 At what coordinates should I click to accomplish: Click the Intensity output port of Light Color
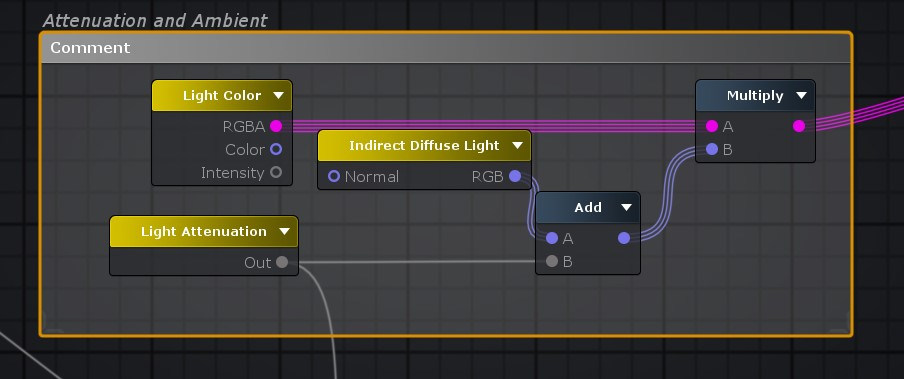(x=276, y=172)
